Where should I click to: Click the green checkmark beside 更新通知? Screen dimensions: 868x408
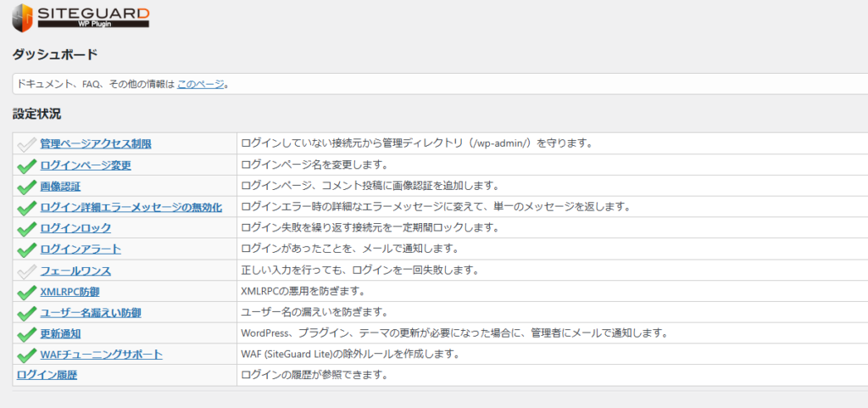[26, 333]
